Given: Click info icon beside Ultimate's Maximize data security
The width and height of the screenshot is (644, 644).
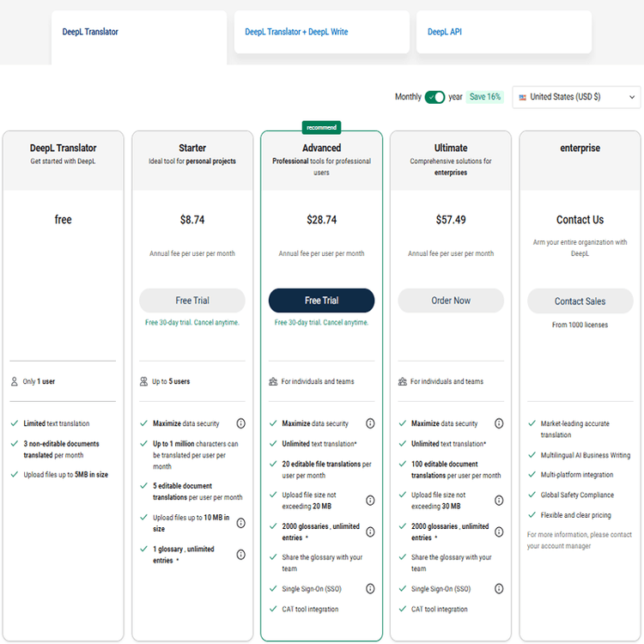Looking at the screenshot, I should 499,423.
